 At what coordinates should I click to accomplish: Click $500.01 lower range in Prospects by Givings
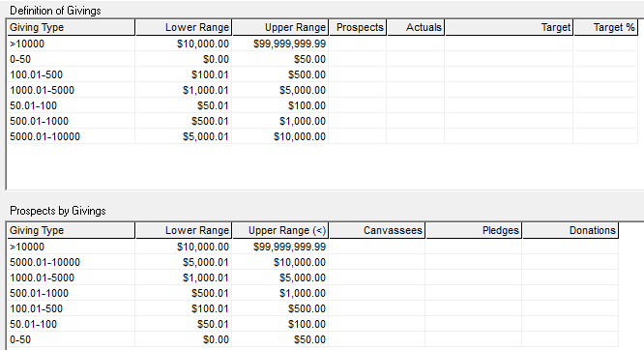point(210,293)
